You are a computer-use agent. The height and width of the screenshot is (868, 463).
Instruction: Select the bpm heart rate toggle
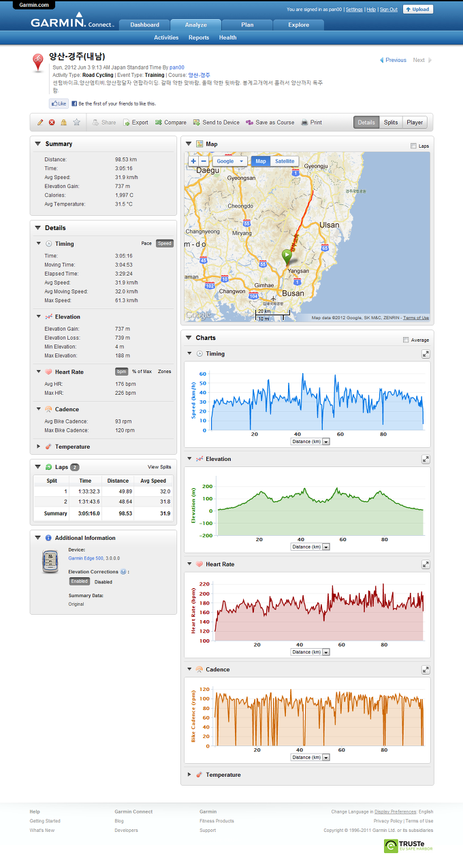(122, 372)
